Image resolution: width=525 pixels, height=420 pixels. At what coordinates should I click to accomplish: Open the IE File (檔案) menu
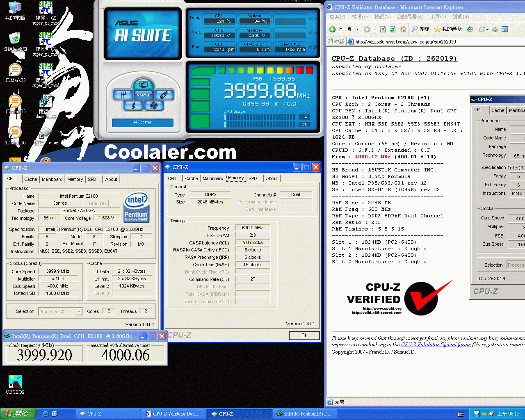[337, 17]
